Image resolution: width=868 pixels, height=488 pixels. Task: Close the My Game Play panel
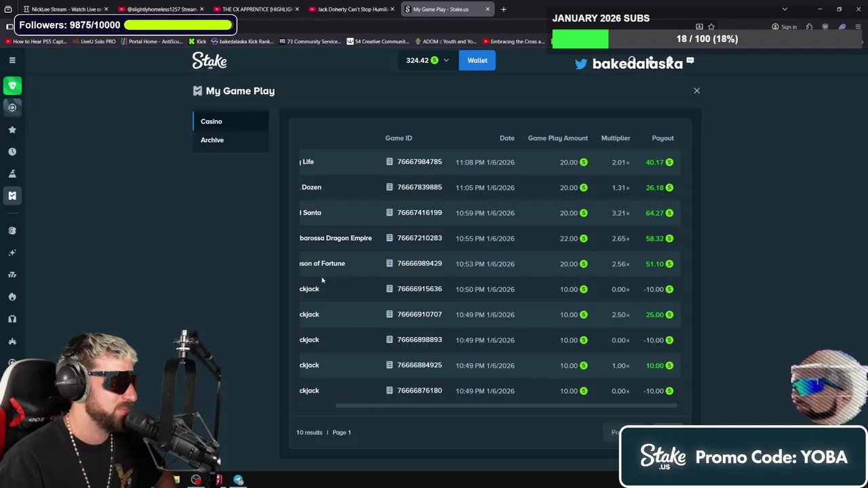696,90
